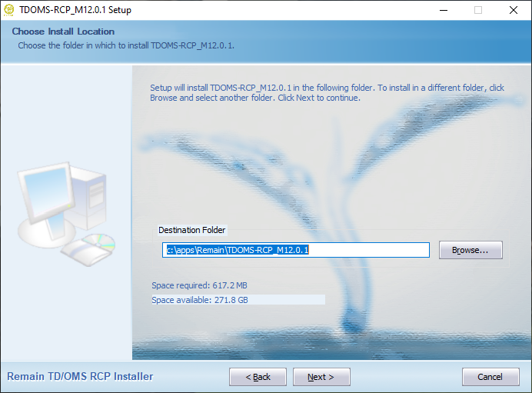Click the Choose Install Location heading

pyautogui.click(x=63, y=32)
